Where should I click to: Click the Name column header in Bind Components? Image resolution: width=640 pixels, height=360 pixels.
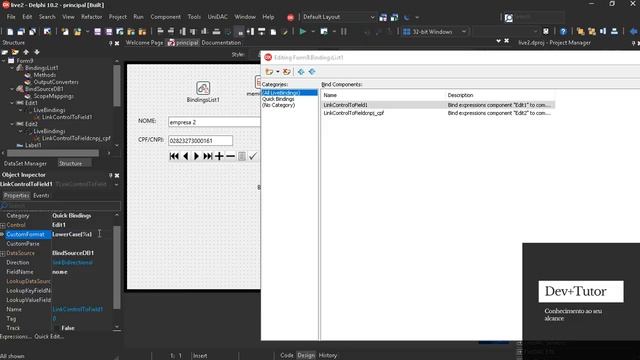click(x=383, y=95)
